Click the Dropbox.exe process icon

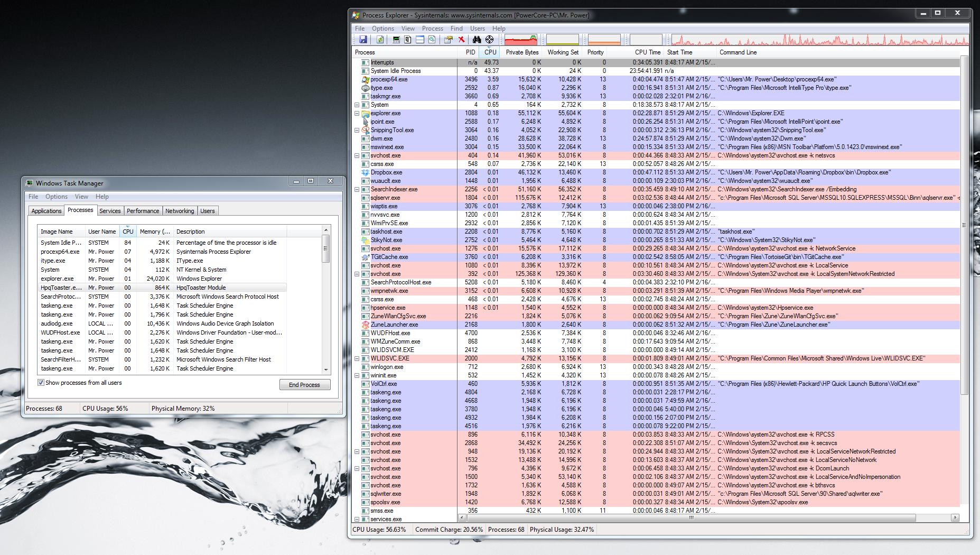tap(365, 172)
